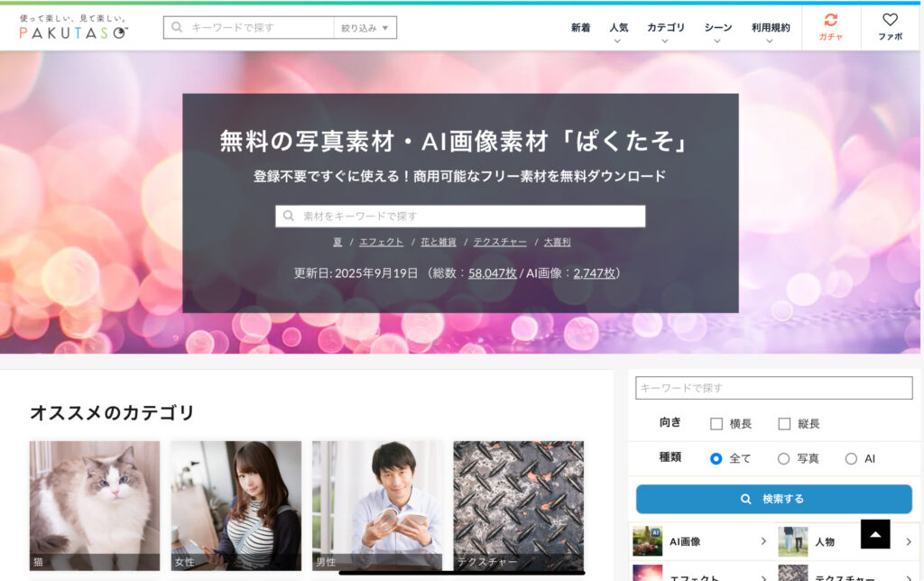The image size is (924, 581).
Task: Click the scroll-to-top arrow button
Action: pos(875,534)
